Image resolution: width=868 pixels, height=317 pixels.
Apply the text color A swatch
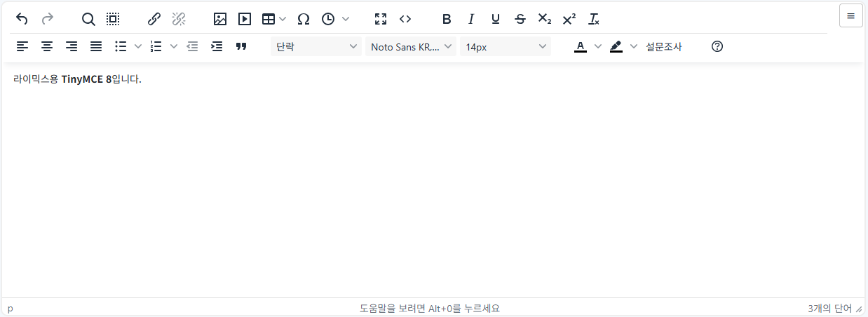click(x=581, y=47)
